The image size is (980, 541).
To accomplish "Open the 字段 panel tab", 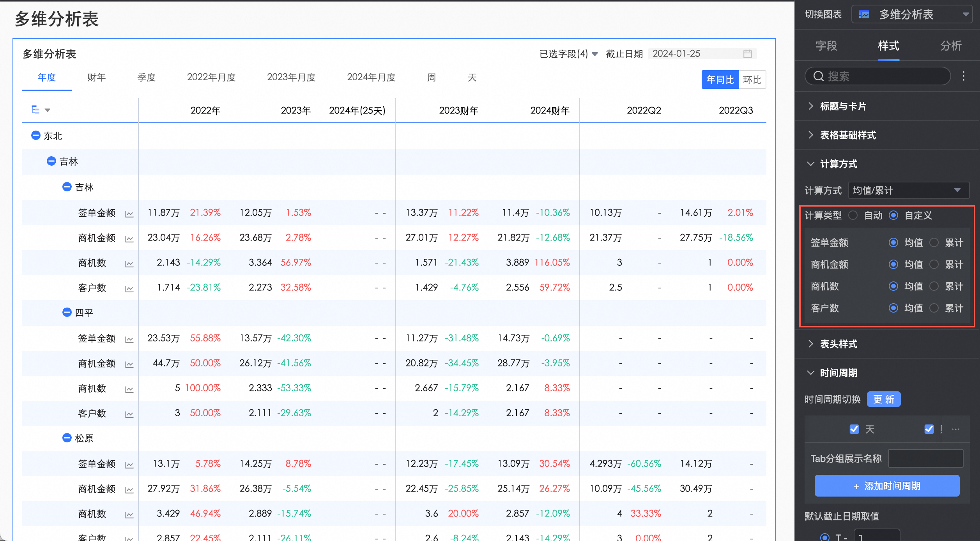I will point(826,46).
